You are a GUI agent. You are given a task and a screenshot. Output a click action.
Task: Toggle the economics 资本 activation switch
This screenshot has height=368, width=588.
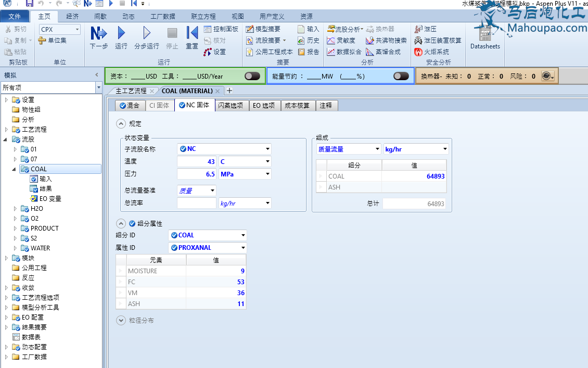[252, 76]
